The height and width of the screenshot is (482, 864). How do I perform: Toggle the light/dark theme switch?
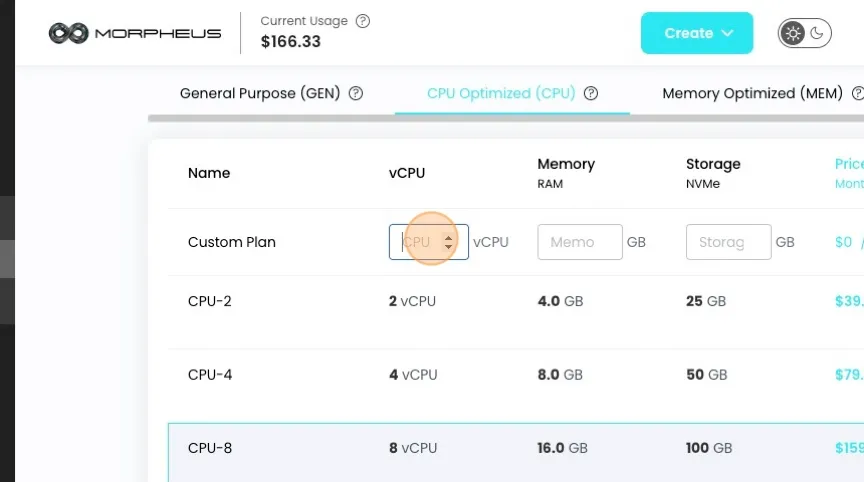(804, 33)
